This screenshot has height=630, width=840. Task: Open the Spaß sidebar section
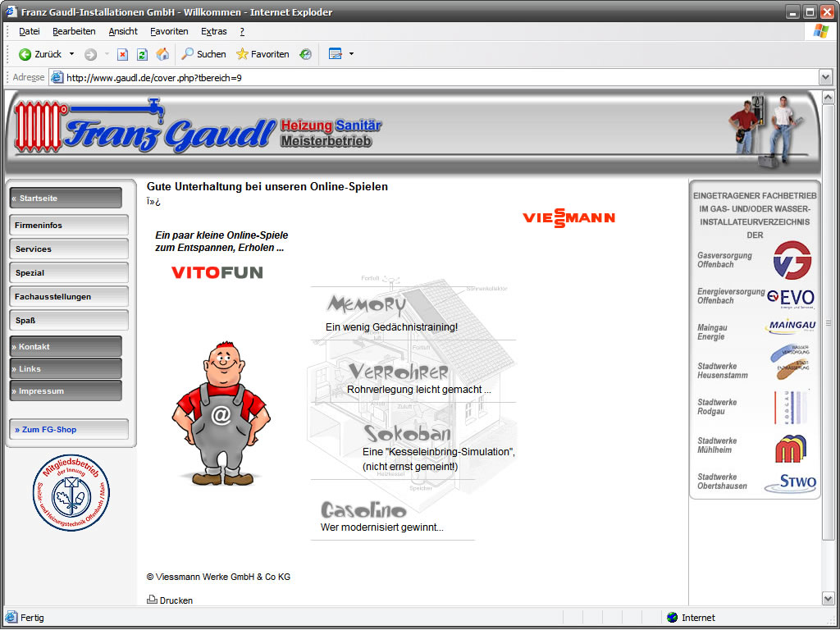coord(69,321)
